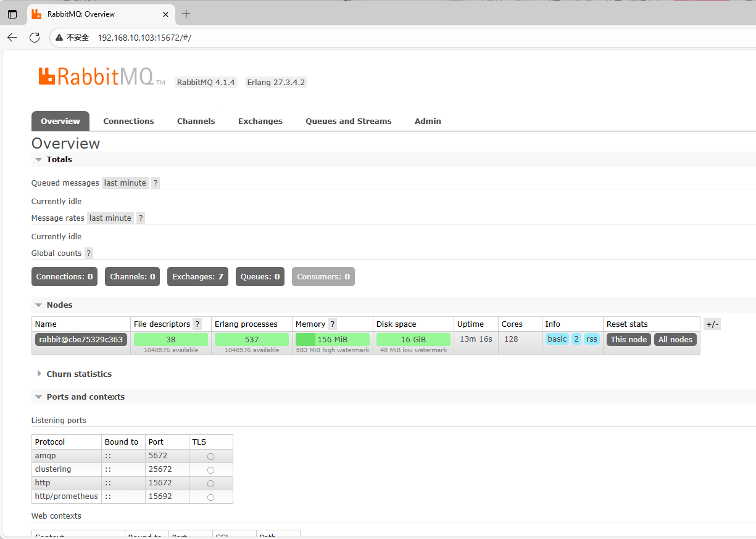Screen dimensions: 756x539
Task: Click the browser back arrow
Action: [x=12, y=38]
